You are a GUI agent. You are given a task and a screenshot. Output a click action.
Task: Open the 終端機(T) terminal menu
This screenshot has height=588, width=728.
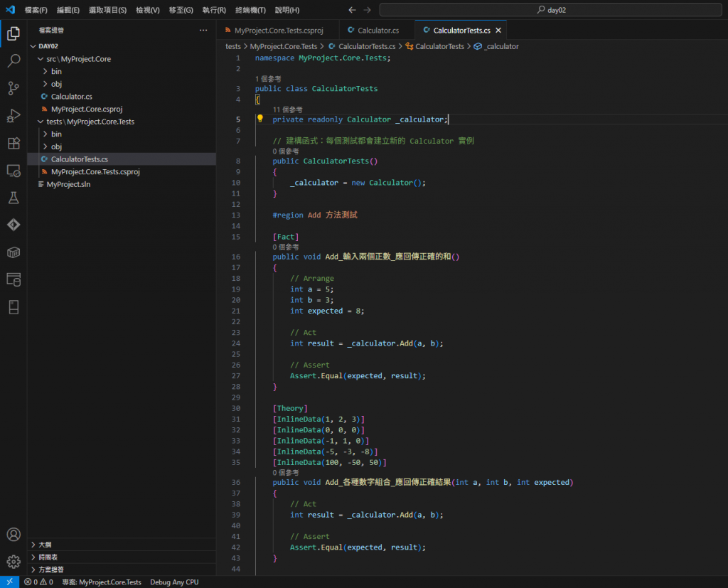(250, 10)
